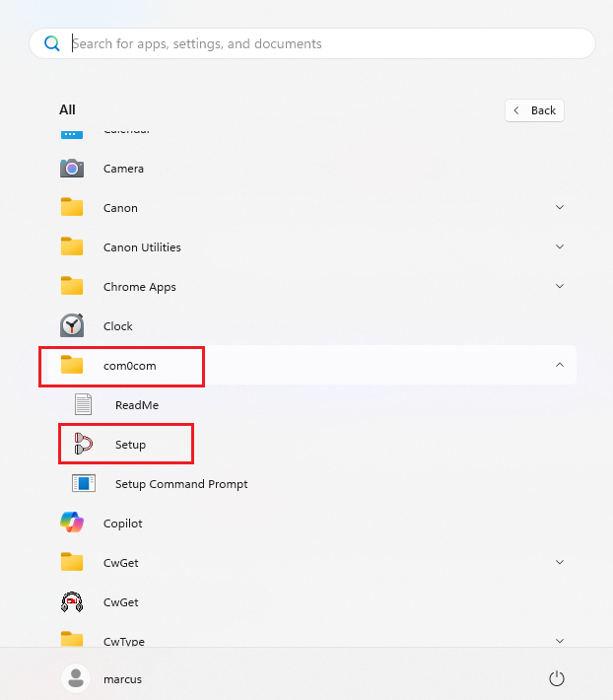Launch the Copilot app icon
The width and height of the screenshot is (613, 700).
(x=72, y=523)
